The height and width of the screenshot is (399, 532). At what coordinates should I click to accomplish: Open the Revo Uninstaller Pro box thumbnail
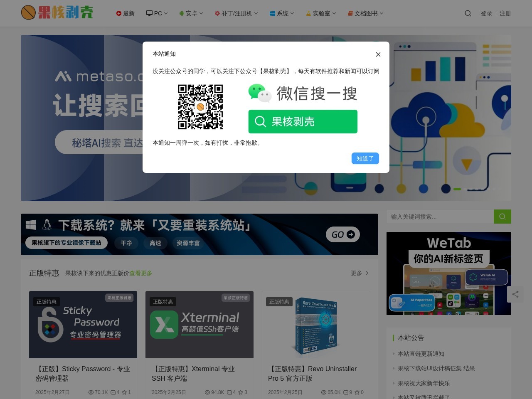click(316, 325)
